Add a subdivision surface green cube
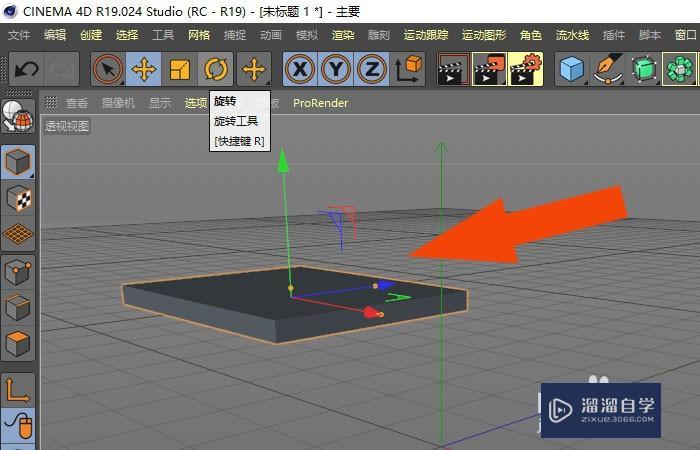This screenshot has height=450, width=700. coord(644,69)
